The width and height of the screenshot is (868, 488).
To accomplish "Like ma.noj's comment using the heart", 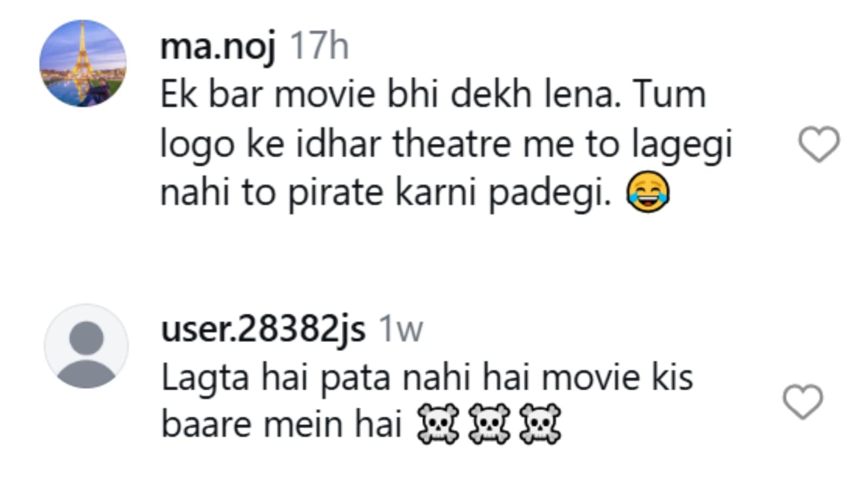I will 819,144.
